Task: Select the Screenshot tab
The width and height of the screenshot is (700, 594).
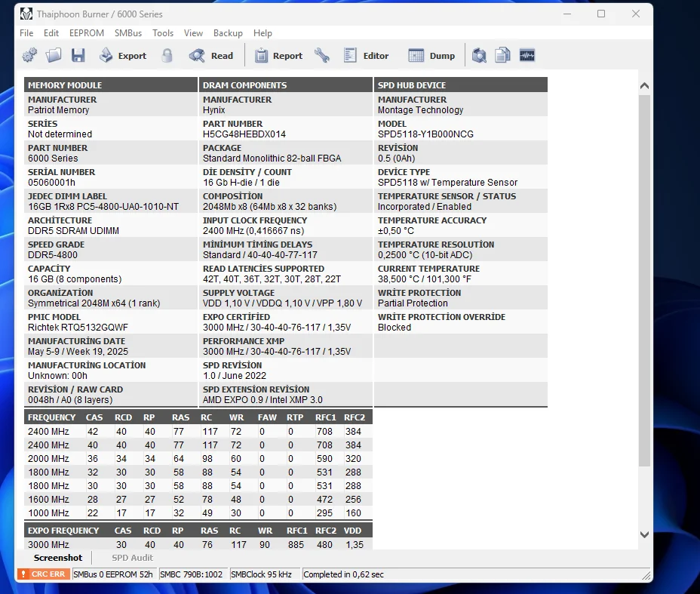Action: coord(58,558)
